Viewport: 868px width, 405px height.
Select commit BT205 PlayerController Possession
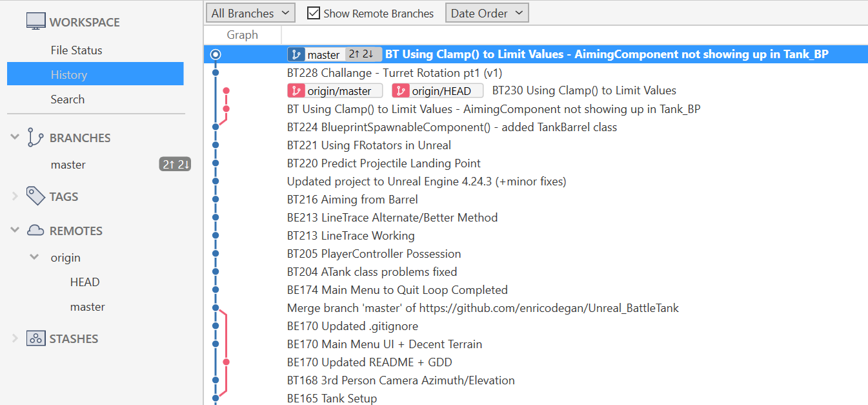coord(374,254)
